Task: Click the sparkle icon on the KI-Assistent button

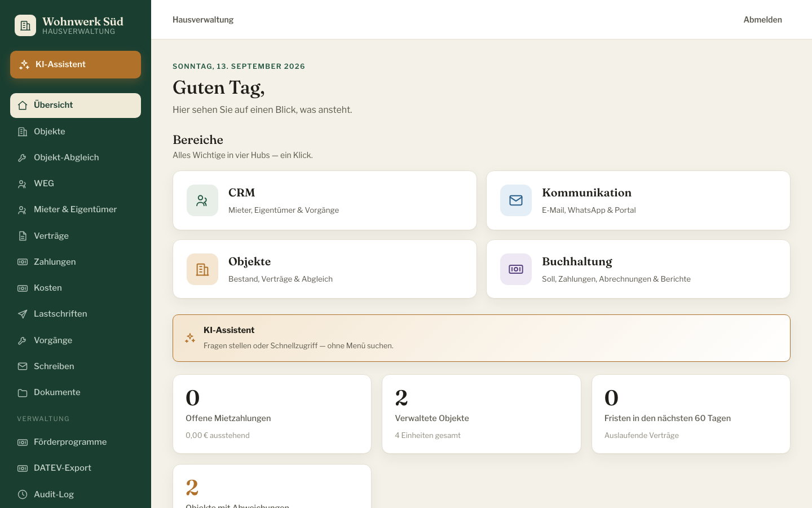Action: tap(24, 65)
